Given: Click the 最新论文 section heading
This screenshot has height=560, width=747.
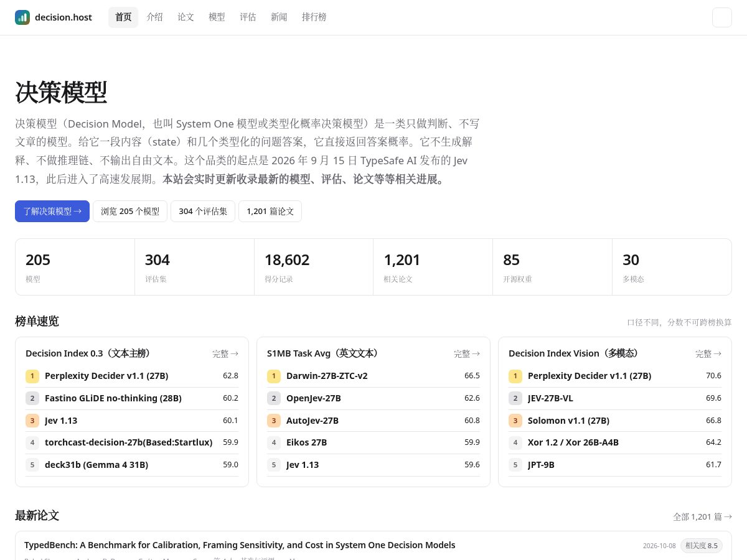Looking at the screenshot, I should (37, 516).
